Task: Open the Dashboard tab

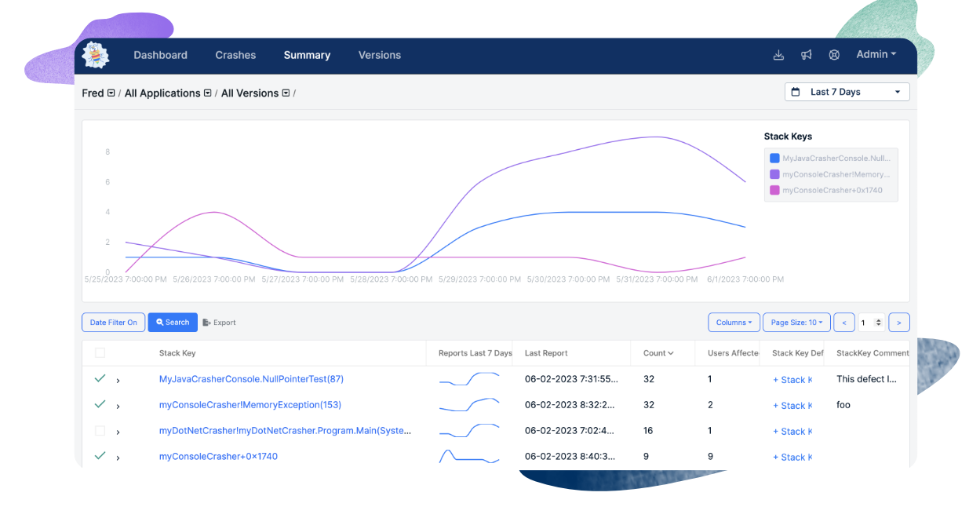Action: tap(160, 55)
